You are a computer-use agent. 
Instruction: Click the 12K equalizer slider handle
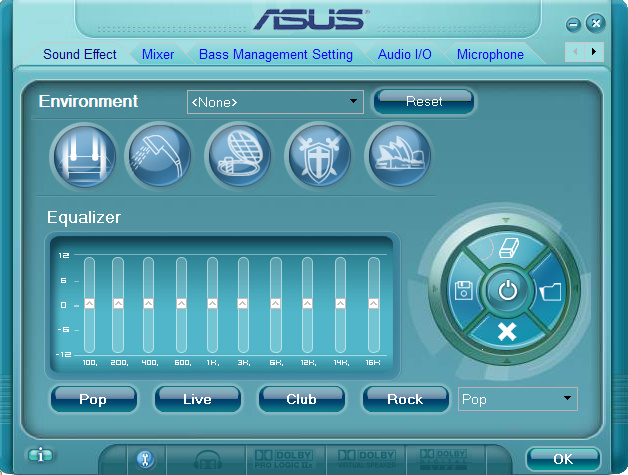click(307, 303)
